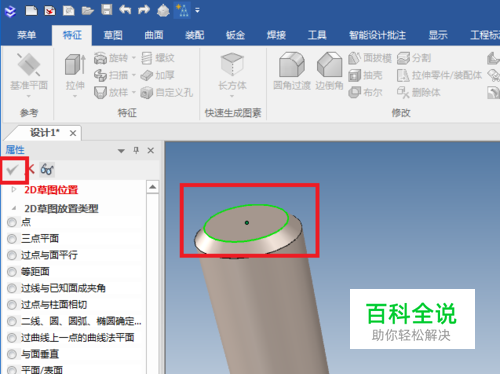The width and height of the screenshot is (500, 374).
Task: Select 过点与柱面相切 radio option
Action: point(12,305)
